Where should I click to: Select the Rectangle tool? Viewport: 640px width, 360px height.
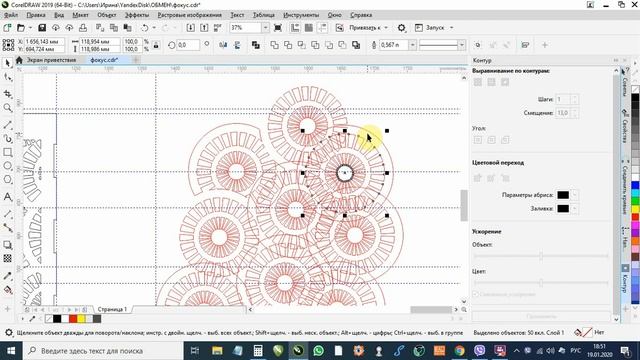7,152
